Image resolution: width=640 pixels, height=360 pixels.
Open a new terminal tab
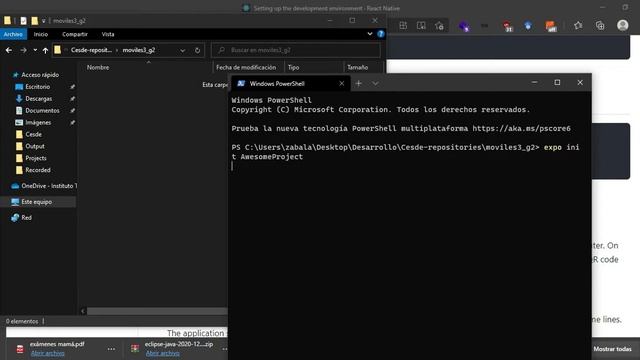pos(358,83)
